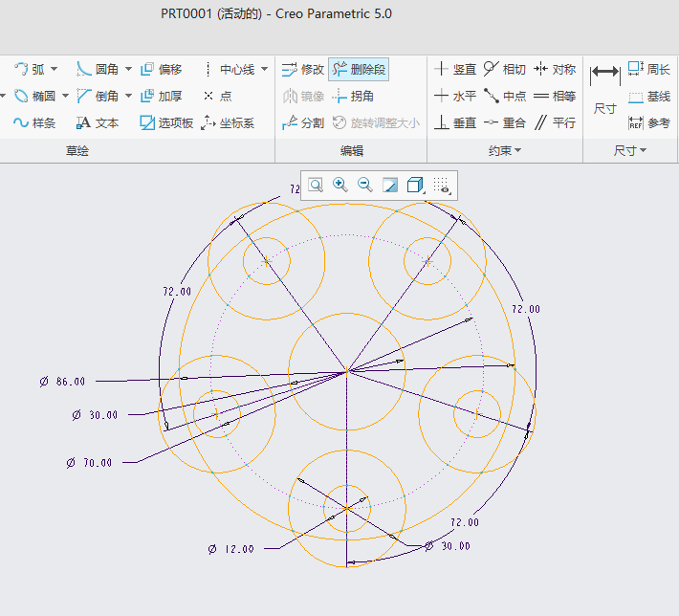
Task: Apply the Horizontal (水平) constraint
Action: [455, 96]
